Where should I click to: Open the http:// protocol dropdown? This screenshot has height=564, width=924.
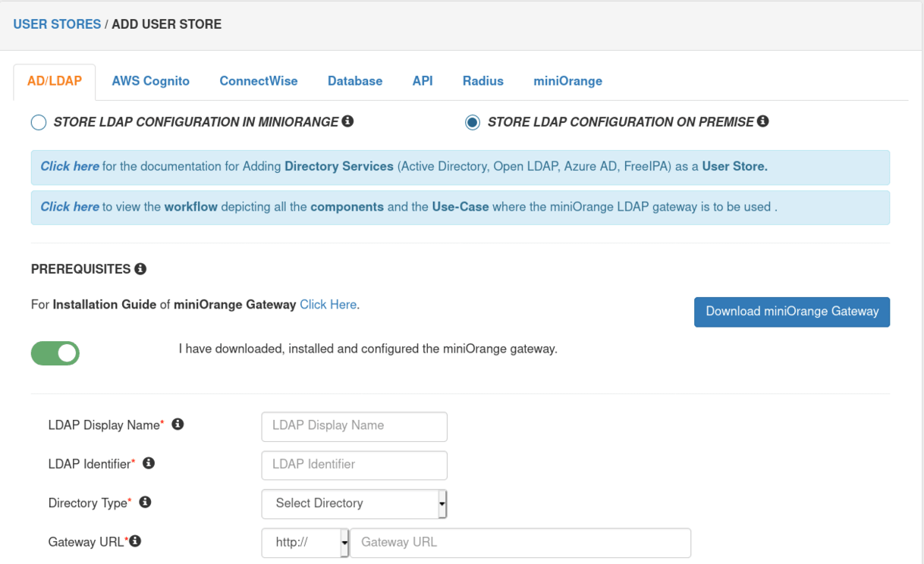(305, 543)
